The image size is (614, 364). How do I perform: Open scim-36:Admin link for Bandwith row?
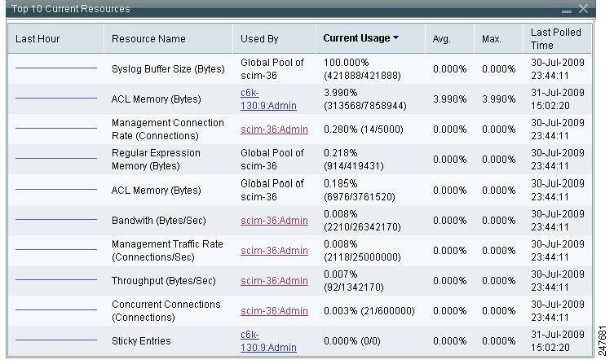[274, 221]
